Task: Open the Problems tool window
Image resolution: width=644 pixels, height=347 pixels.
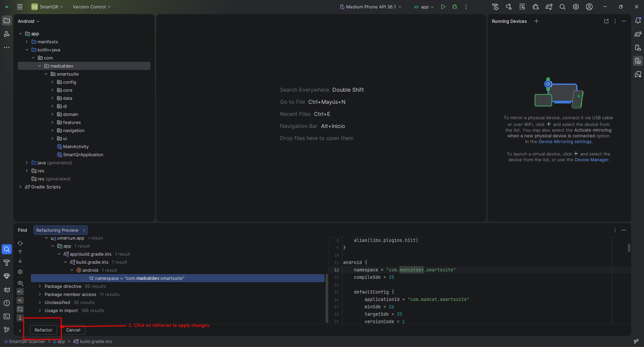Action: 7,303
